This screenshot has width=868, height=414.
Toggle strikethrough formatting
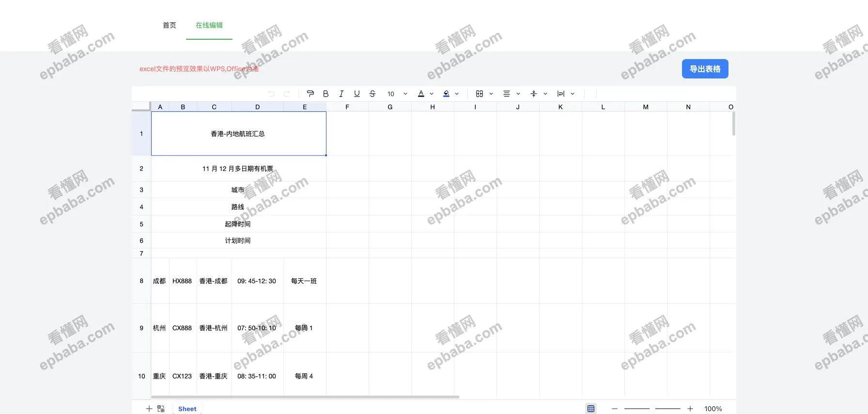coord(372,93)
